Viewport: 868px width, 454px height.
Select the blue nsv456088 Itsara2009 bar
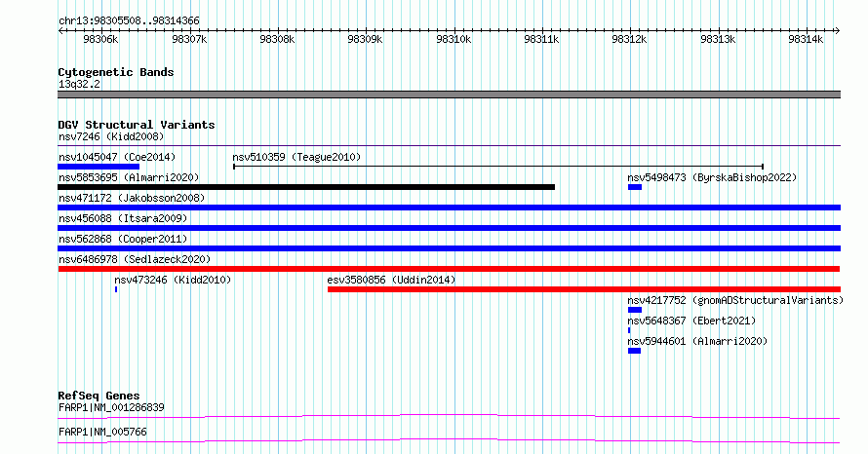449,228
